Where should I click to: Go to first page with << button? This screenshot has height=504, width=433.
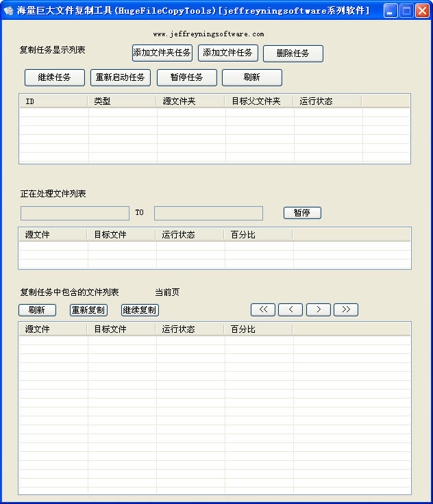click(263, 310)
